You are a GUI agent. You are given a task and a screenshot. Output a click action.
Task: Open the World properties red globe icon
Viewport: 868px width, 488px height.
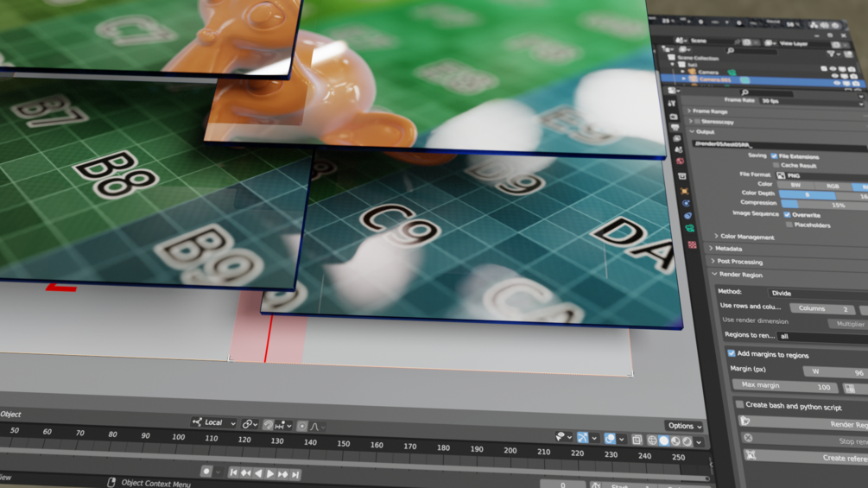click(x=681, y=162)
